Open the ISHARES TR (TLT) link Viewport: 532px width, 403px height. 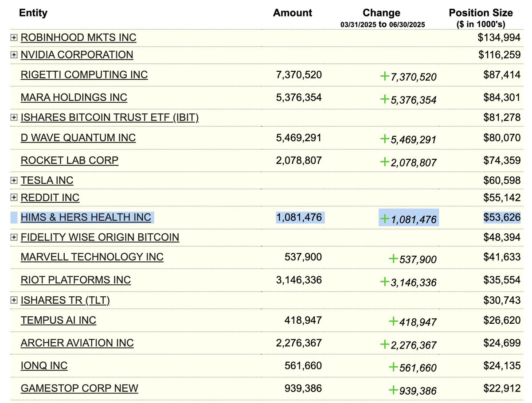coord(65,300)
